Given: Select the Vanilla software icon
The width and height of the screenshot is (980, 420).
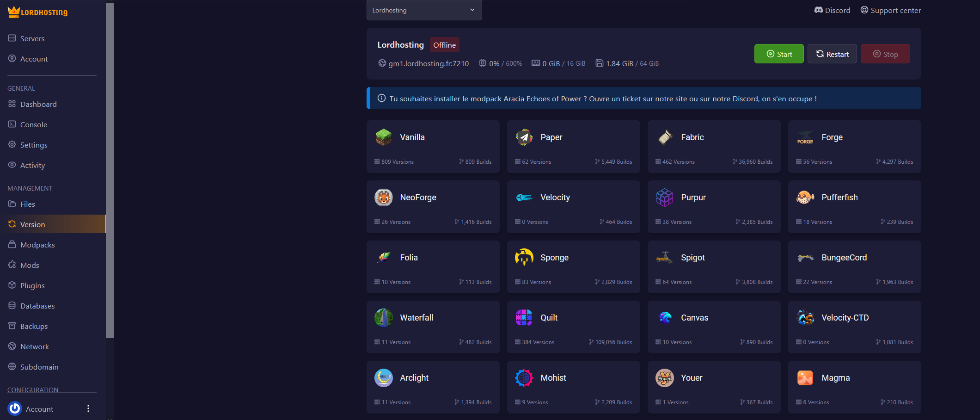Looking at the screenshot, I should point(383,137).
